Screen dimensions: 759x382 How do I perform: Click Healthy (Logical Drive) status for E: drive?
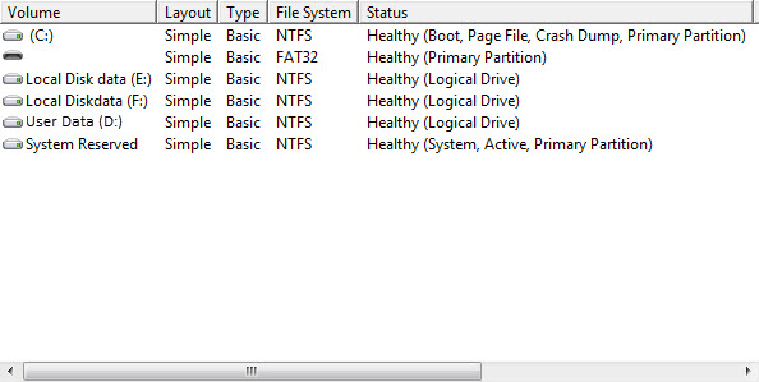pos(443,79)
